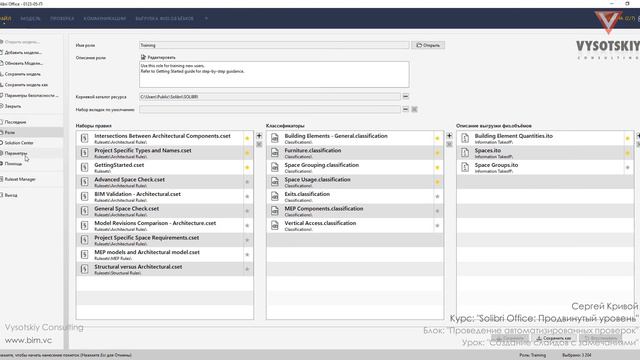The height and width of the screenshot is (360, 640).
Task: Switch to the Проверка tab
Action: pyautogui.click(x=62, y=18)
